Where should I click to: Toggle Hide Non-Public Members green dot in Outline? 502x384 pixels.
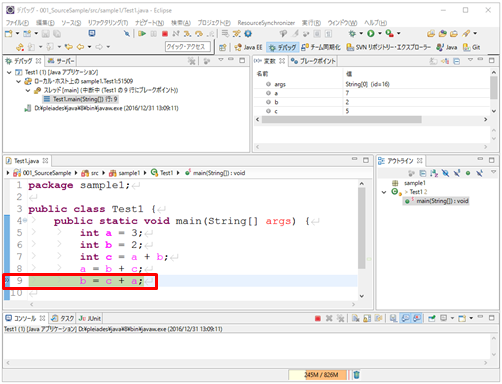(468, 173)
